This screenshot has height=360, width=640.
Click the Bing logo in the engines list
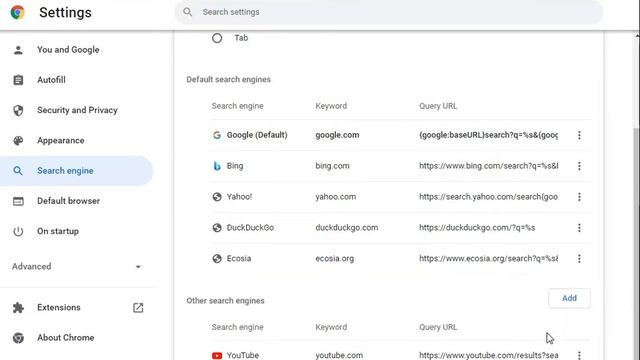tap(217, 166)
